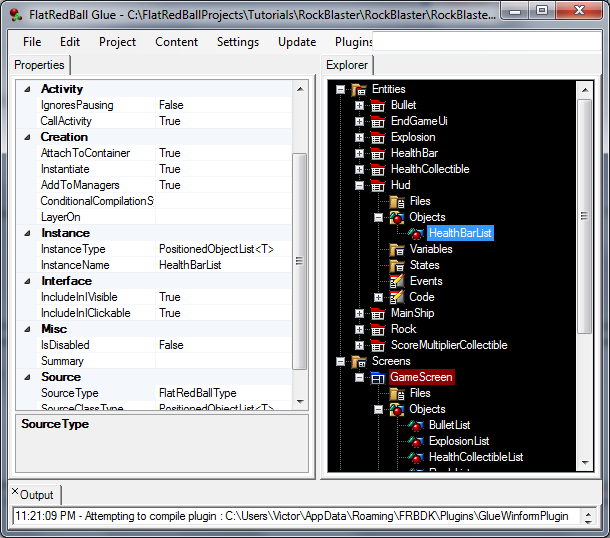This screenshot has height=538, width=610.
Task: Collapse the Interface property category
Action: pyautogui.click(x=27, y=281)
